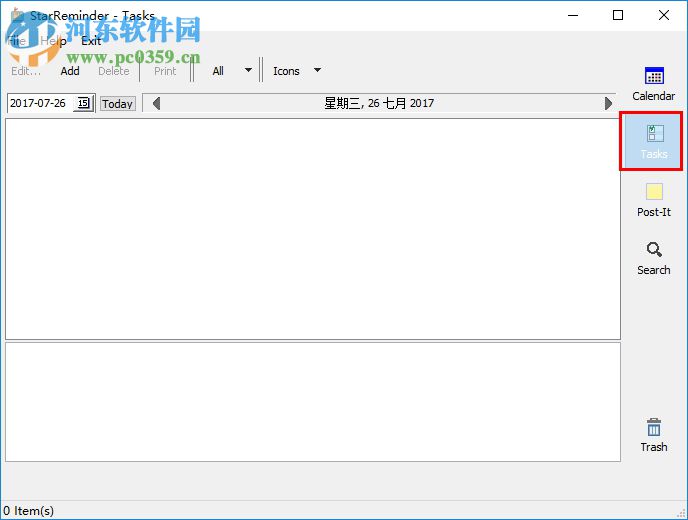This screenshot has width=688, height=520.
Task: Go to next day arrow
Action: coord(608,104)
